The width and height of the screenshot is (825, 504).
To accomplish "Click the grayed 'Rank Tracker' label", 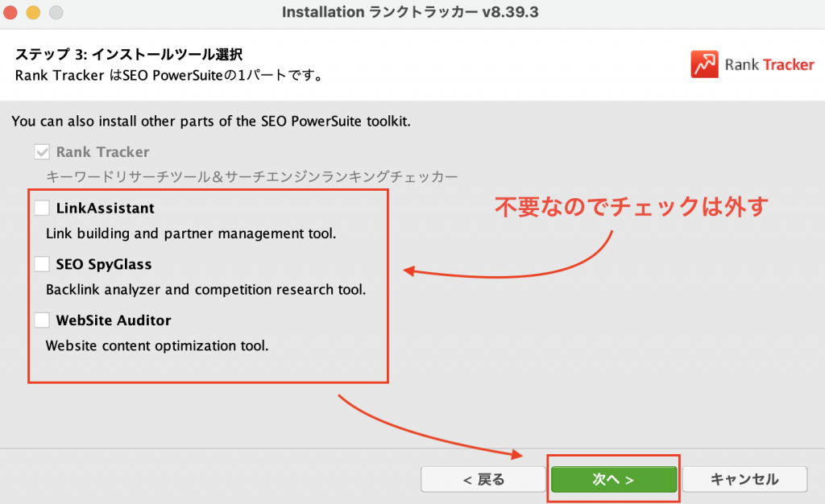I will [102, 152].
